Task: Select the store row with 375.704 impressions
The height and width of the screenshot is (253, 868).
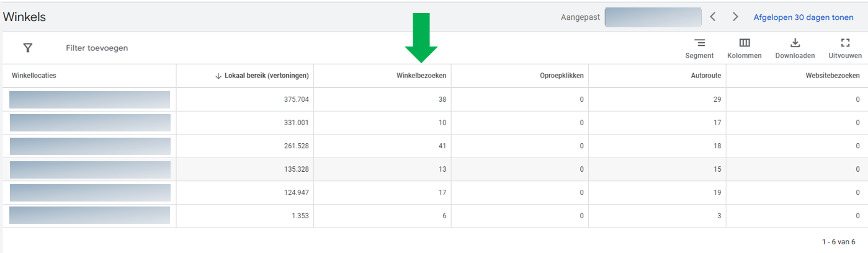Action: 434,99
